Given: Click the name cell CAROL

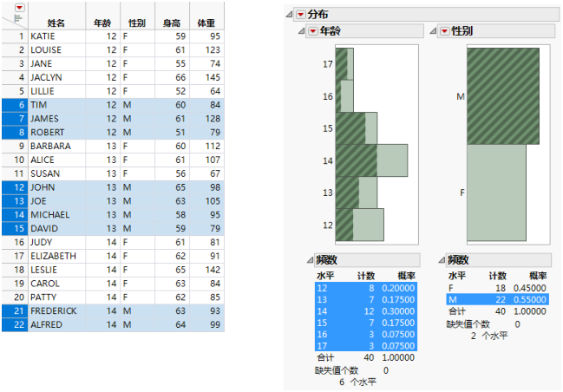Looking at the screenshot, I should pos(56,284).
